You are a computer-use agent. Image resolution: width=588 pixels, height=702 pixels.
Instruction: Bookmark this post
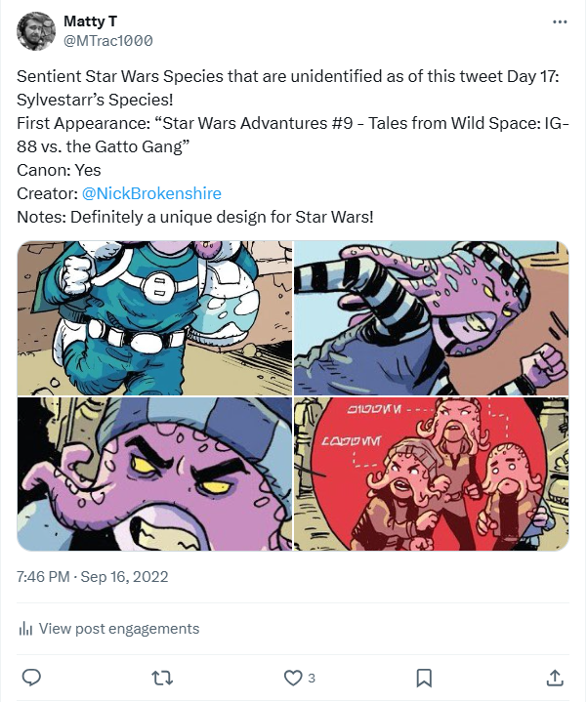coord(424,677)
